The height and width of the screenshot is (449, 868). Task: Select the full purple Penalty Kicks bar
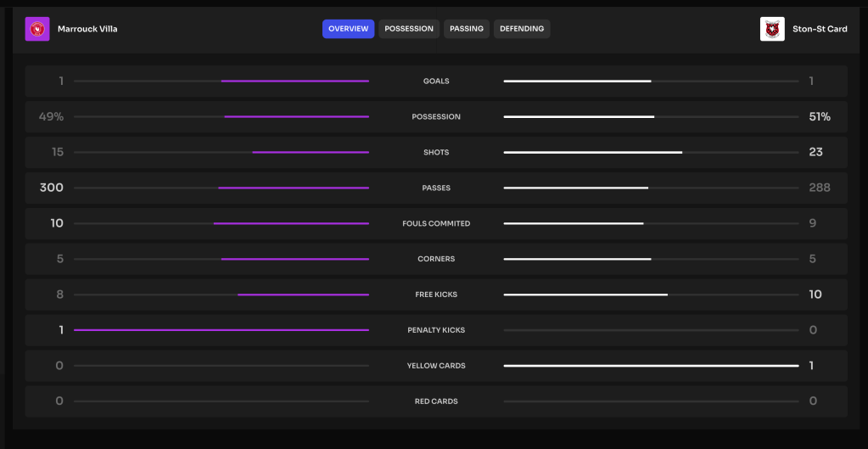221,330
